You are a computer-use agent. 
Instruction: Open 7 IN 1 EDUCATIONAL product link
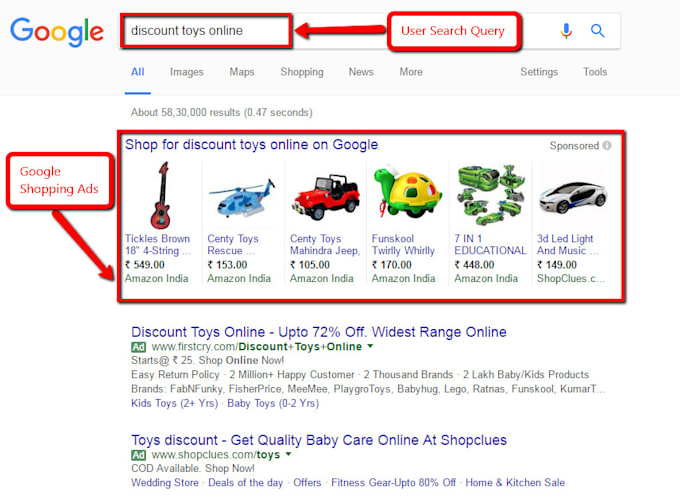pyautogui.click(x=490, y=245)
